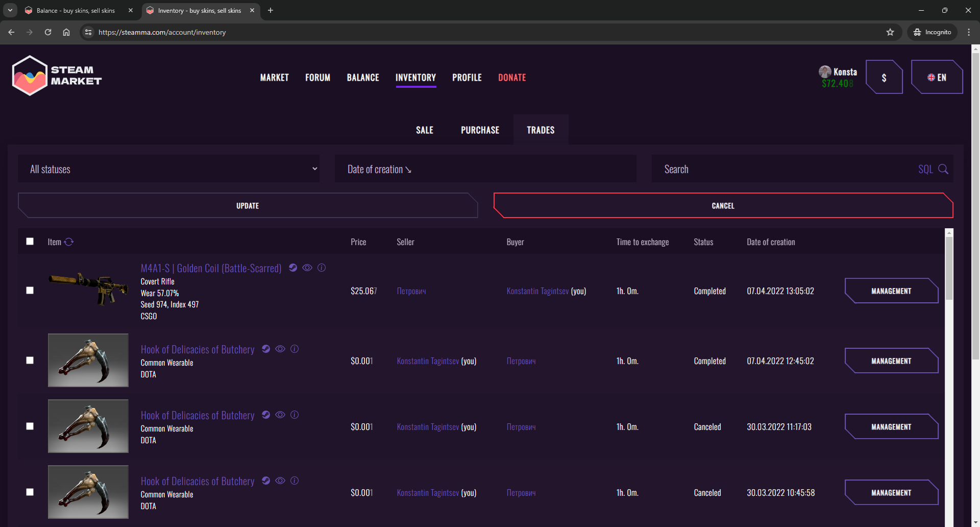The height and width of the screenshot is (527, 980).
Task: Toggle the eye icon for M4A1-S Golden Coil
Action: [307, 268]
